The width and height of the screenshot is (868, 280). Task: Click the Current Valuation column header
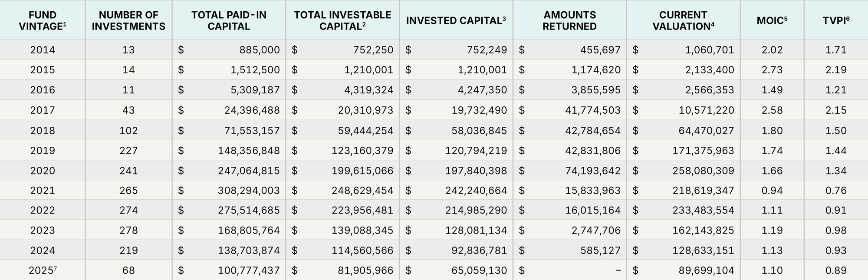(x=683, y=20)
